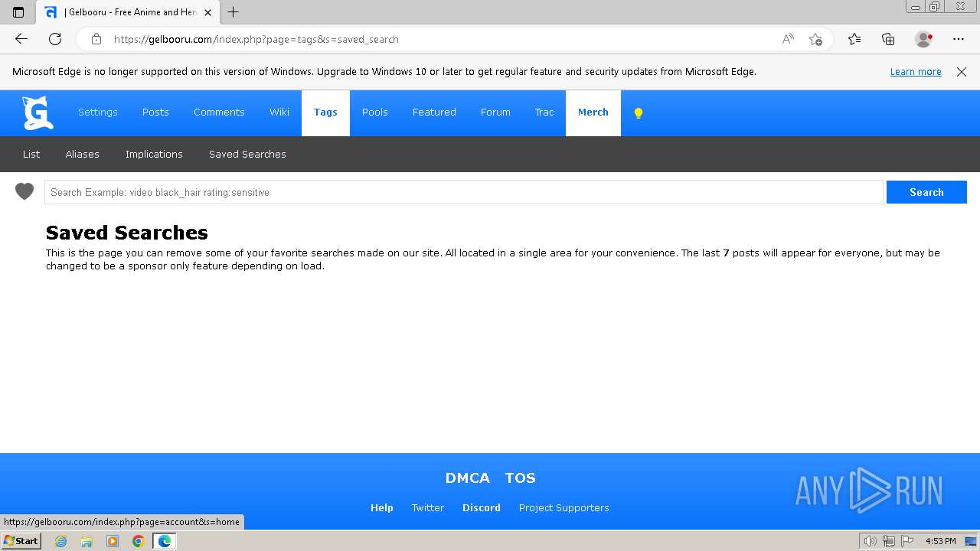Open the DMCA footer link
Image resolution: width=980 pixels, height=551 pixels.
(x=468, y=478)
